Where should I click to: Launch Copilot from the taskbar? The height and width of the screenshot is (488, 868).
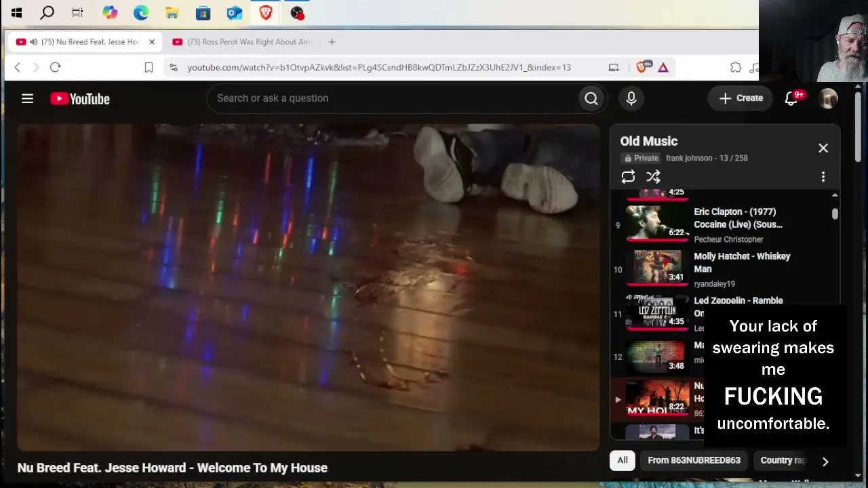click(x=110, y=12)
